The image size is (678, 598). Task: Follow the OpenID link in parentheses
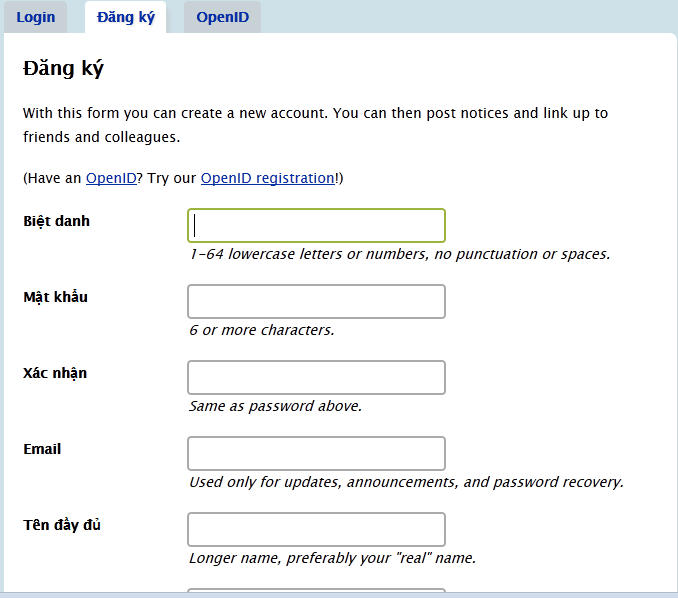(111, 178)
